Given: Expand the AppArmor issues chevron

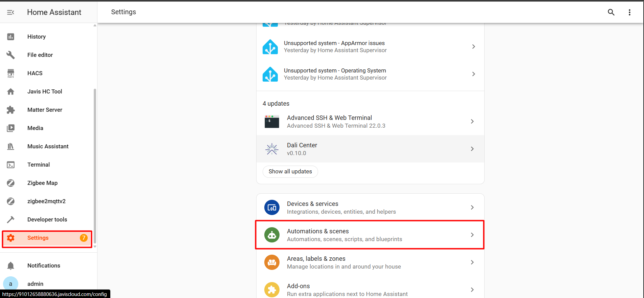Looking at the screenshot, I should 473,46.
